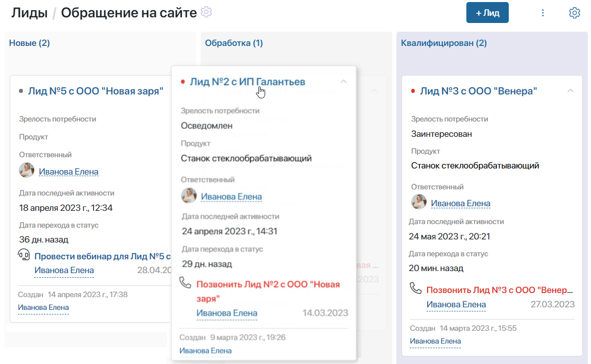
Task: Click created date 14 апреля 2023 г., 17:38
Action: pos(87,295)
